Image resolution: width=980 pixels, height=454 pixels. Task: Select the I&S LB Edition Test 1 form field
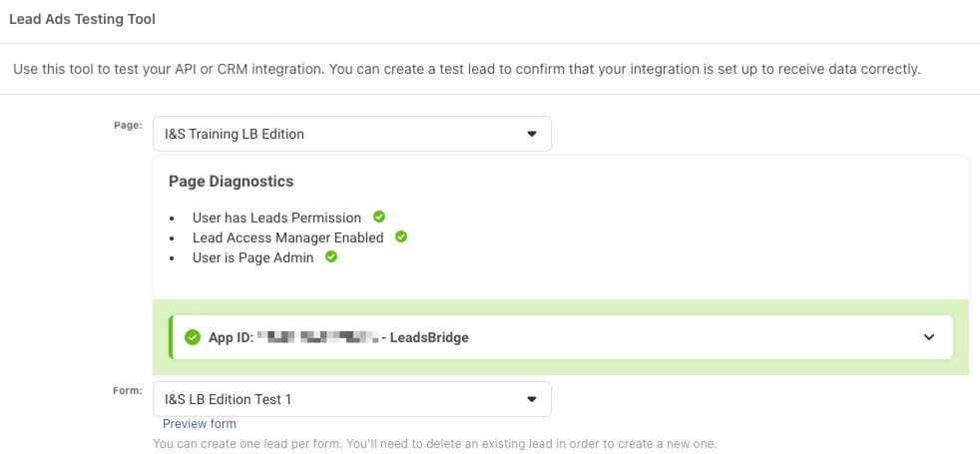point(339,399)
